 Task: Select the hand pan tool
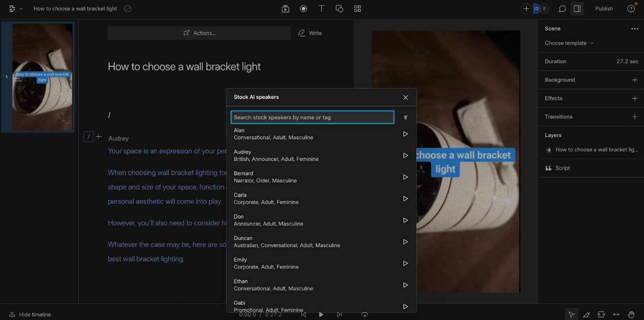631,314
